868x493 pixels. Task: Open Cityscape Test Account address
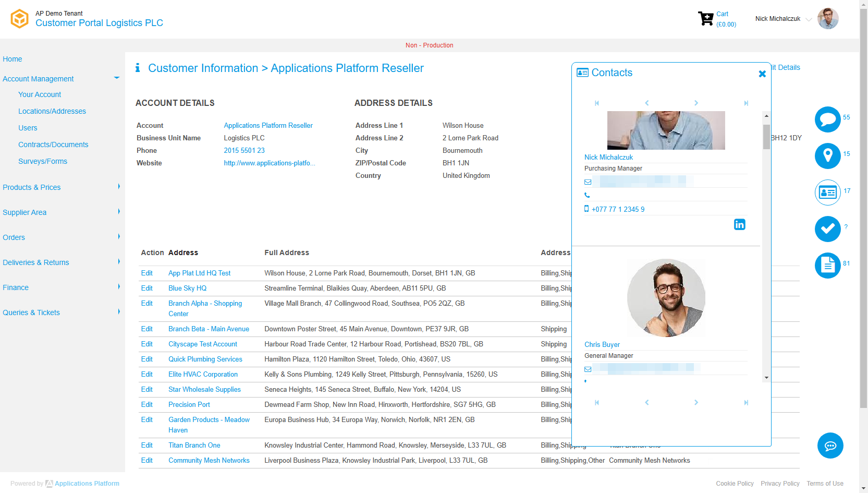[203, 344]
